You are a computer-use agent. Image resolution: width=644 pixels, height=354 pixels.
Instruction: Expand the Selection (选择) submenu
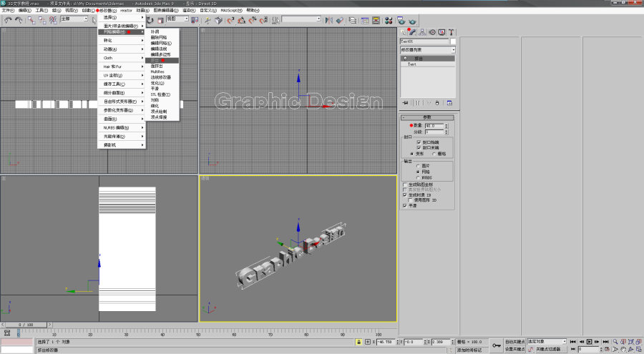coord(122,17)
